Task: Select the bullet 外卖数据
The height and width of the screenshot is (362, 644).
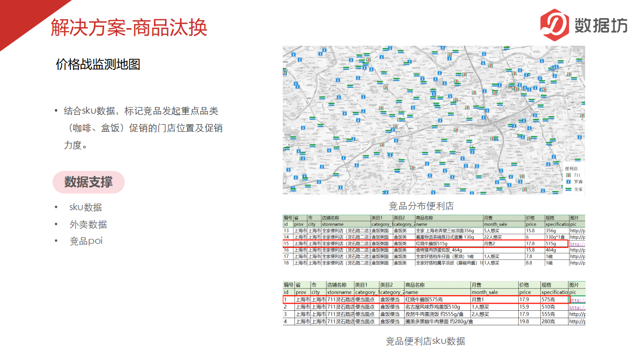Action: pyautogui.click(x=88, y=224)
